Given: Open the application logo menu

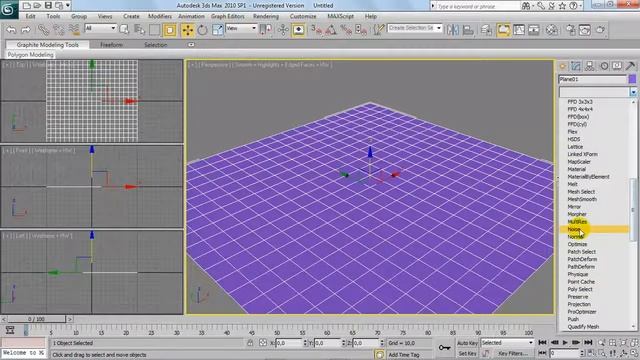Looking at the screenshot, I should 9,9.
